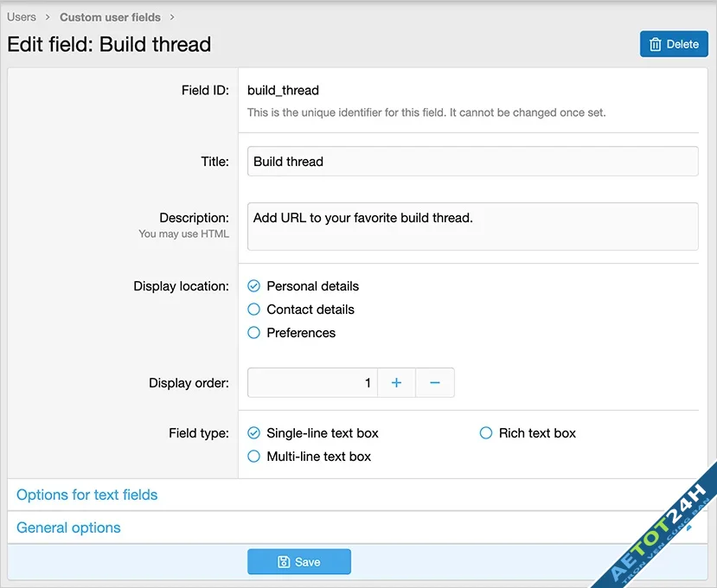Viewport: 717px width, 588px height.
Task: Save the field changes
Action: 299,562
